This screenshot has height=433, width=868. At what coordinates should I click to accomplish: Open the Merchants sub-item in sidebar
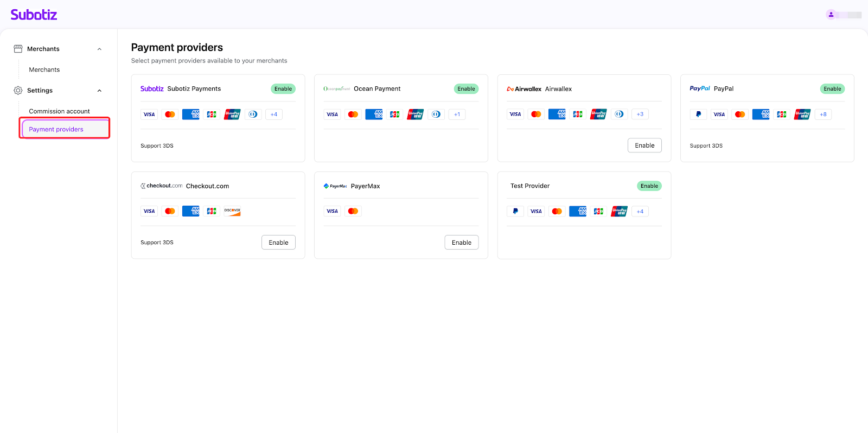44,70
